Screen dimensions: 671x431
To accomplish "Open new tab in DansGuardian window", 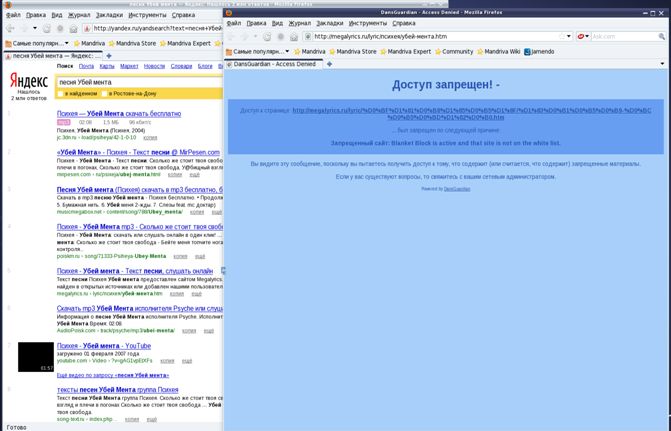I will [329, 64].
